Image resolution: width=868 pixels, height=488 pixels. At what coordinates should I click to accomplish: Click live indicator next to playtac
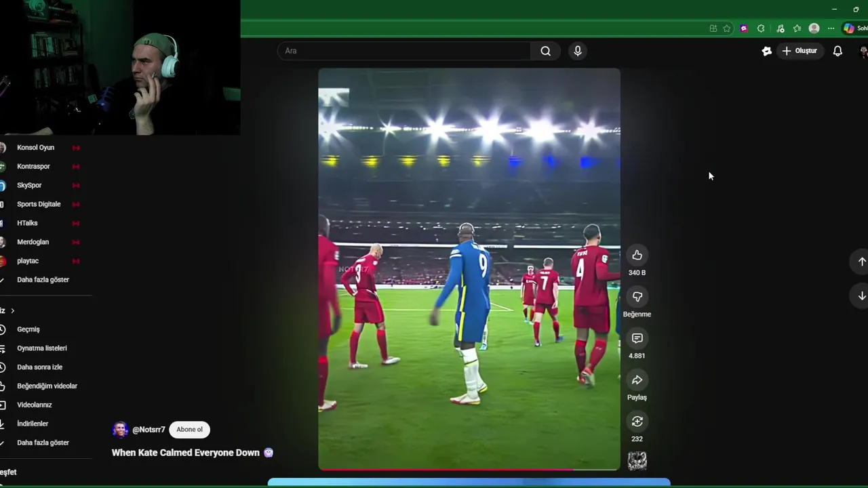tap(76, 261)
